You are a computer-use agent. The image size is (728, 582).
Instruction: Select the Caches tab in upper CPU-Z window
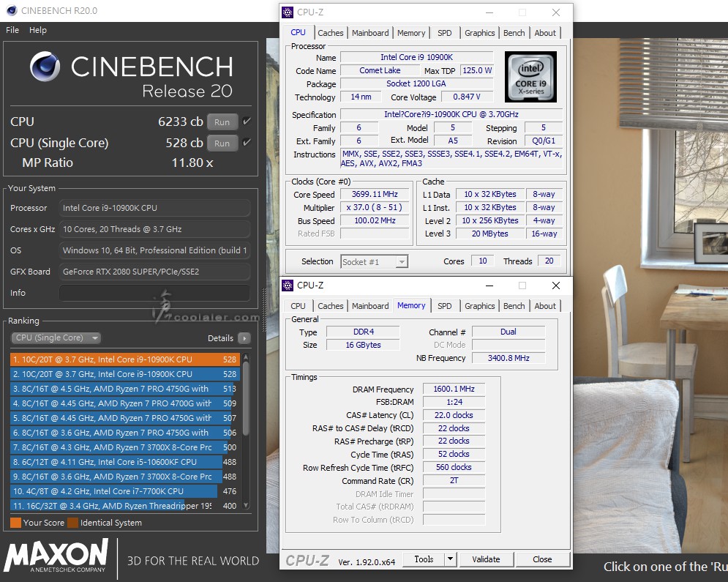(x=330, y=33)
